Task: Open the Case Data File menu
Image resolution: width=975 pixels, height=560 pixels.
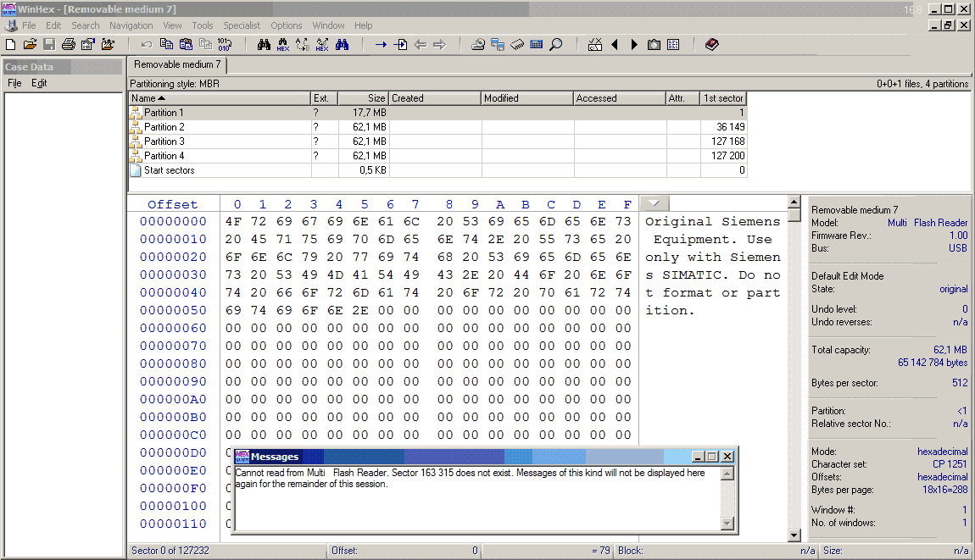Action: click(x=14, y=83)
